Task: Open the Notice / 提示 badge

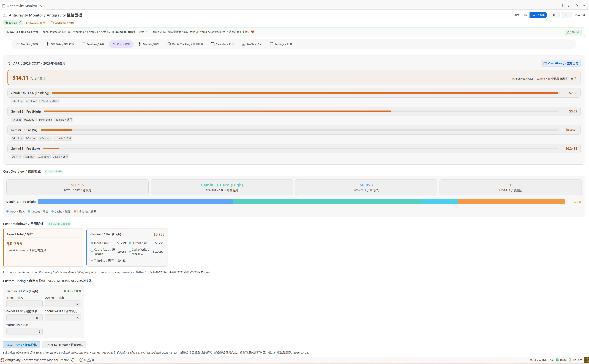Action: click(x=36, y=23)
